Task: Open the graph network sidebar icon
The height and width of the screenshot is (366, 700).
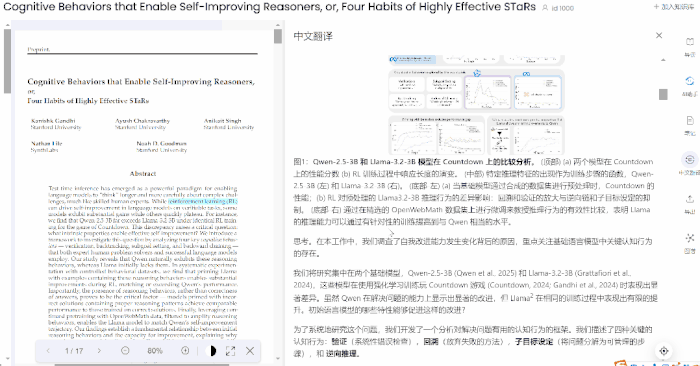Action: 690,238
